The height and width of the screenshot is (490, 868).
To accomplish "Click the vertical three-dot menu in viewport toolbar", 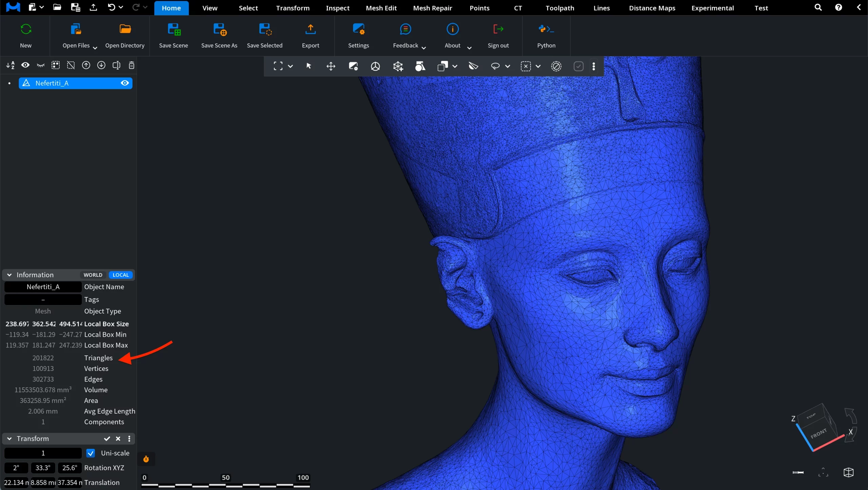I will (x=594, y=66).
